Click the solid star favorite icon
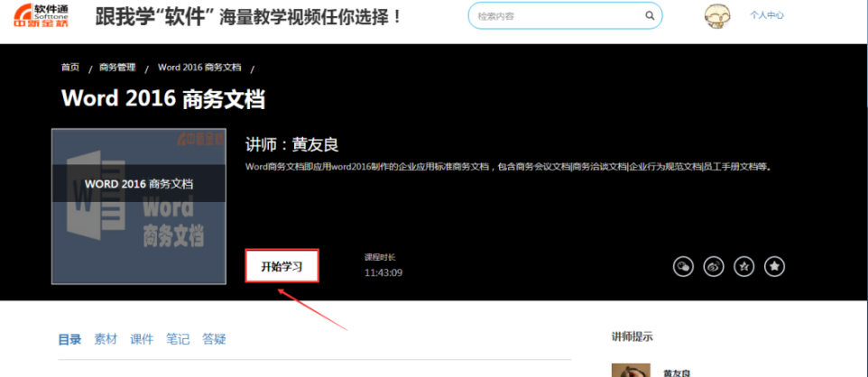This screenshot has height=377, width=868. pos(774,267)
